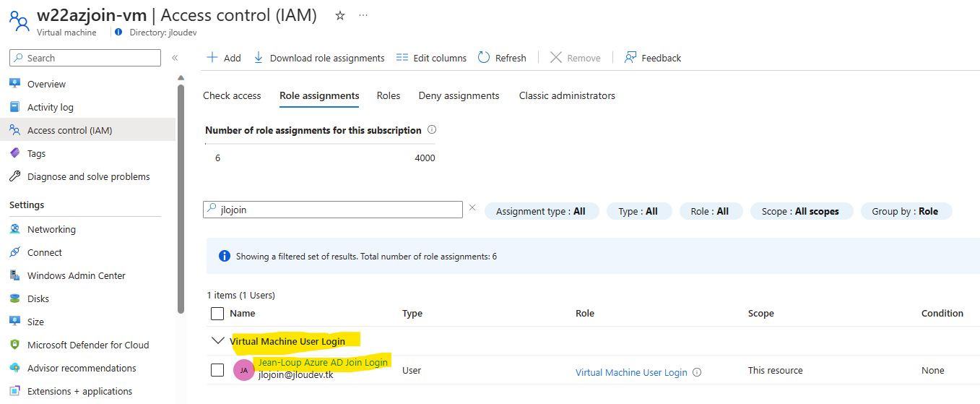Click the role assignments usage bar

pos(320,144)
